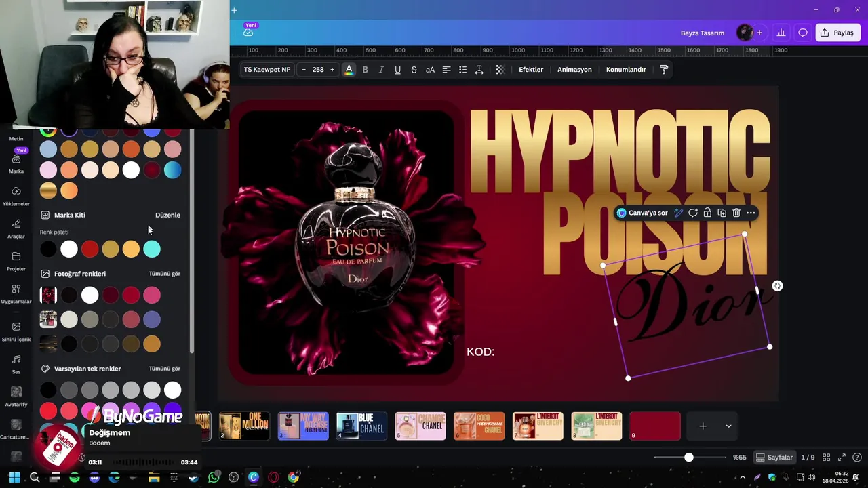Lock the selected element
The height and width of the screenshot is (488, 868).
pos(707,213)
